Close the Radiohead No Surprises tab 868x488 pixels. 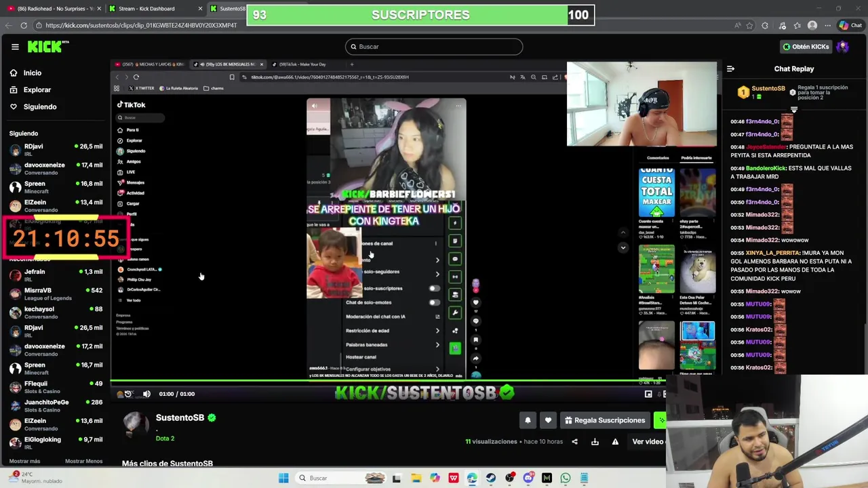99,9
